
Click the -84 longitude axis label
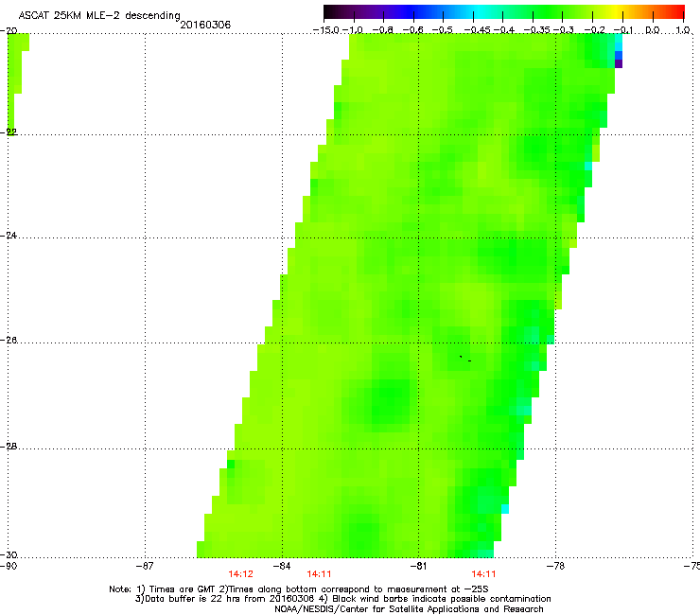(x=282, y=567)
